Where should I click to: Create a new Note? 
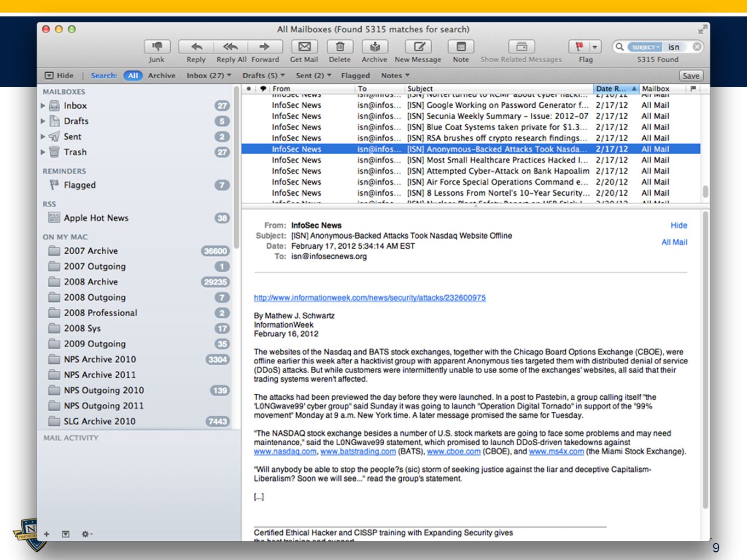tap(461, 47)
